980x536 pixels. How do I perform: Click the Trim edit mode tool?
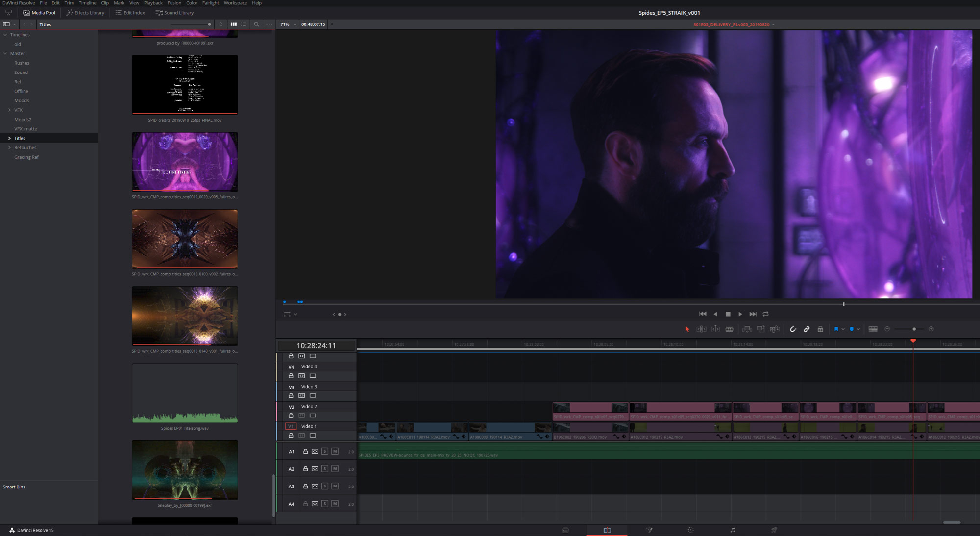(701, 329)
